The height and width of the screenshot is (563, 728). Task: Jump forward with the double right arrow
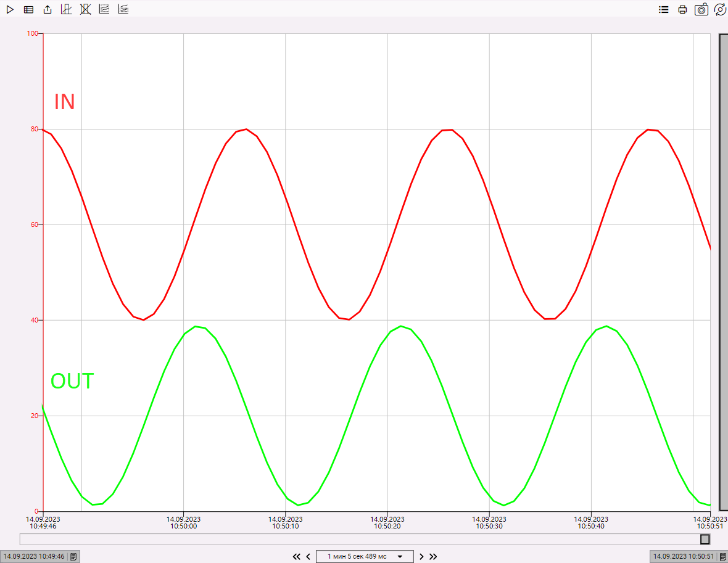(433, 556)
